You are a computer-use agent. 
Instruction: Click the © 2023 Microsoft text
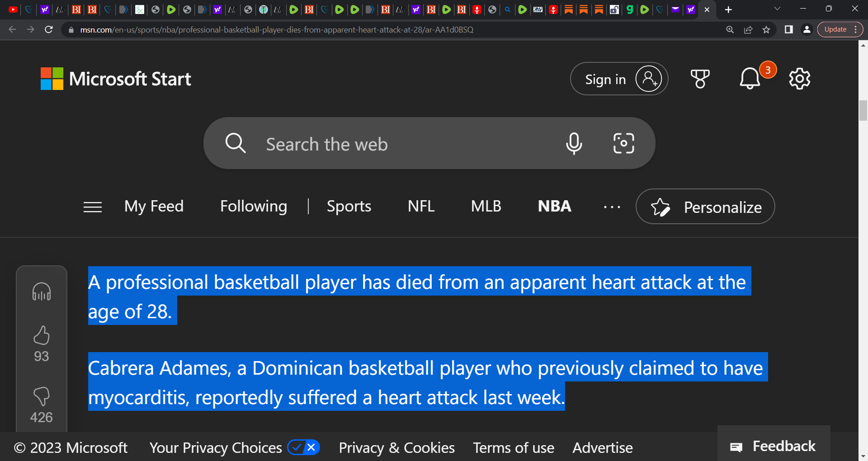click(71, 448)
